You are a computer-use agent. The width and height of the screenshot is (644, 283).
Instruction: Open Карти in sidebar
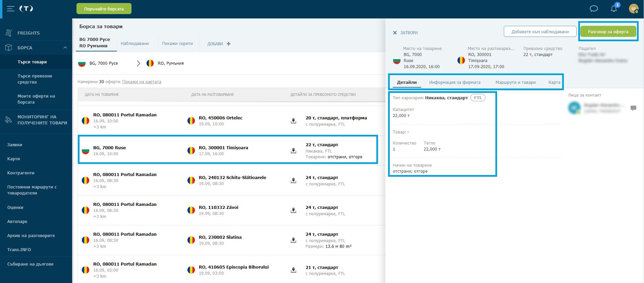[x=14, y=159]
